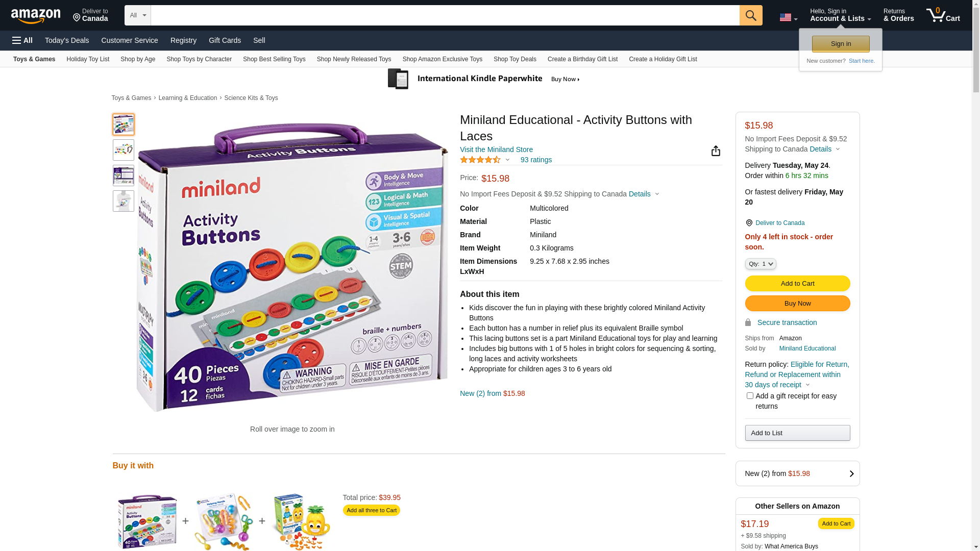The height and width of the screenshot is (551, 980).
Task: Click in the Amazon search text field
Action: [445, 15]
